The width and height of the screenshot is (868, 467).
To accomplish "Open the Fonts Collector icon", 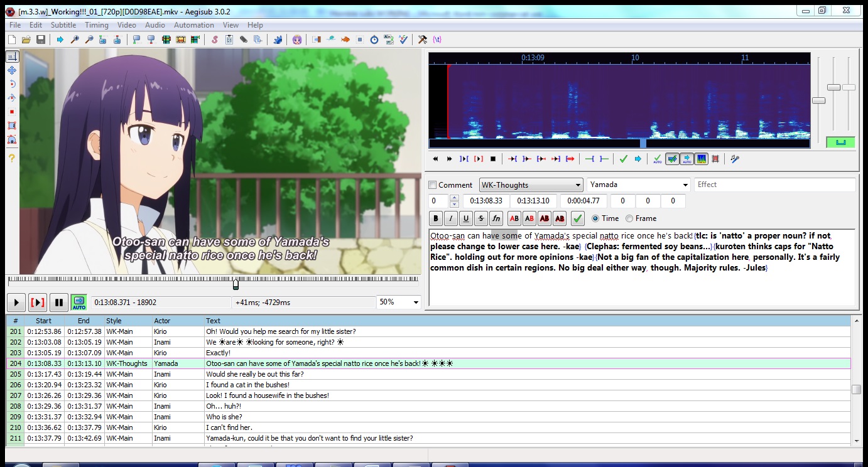I will [x=258, y=40].
